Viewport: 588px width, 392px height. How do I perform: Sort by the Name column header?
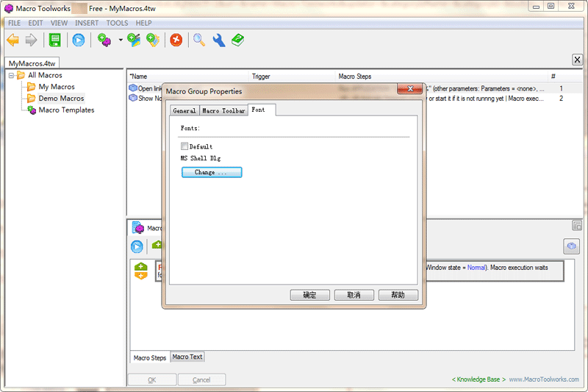click(187, 76)
